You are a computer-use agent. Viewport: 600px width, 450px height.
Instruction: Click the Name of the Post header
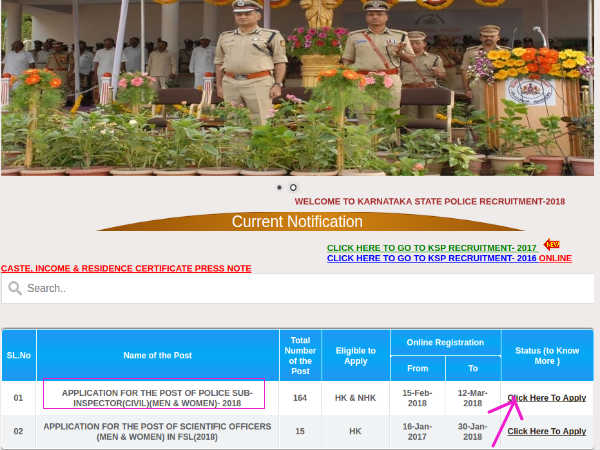(158, 355)
